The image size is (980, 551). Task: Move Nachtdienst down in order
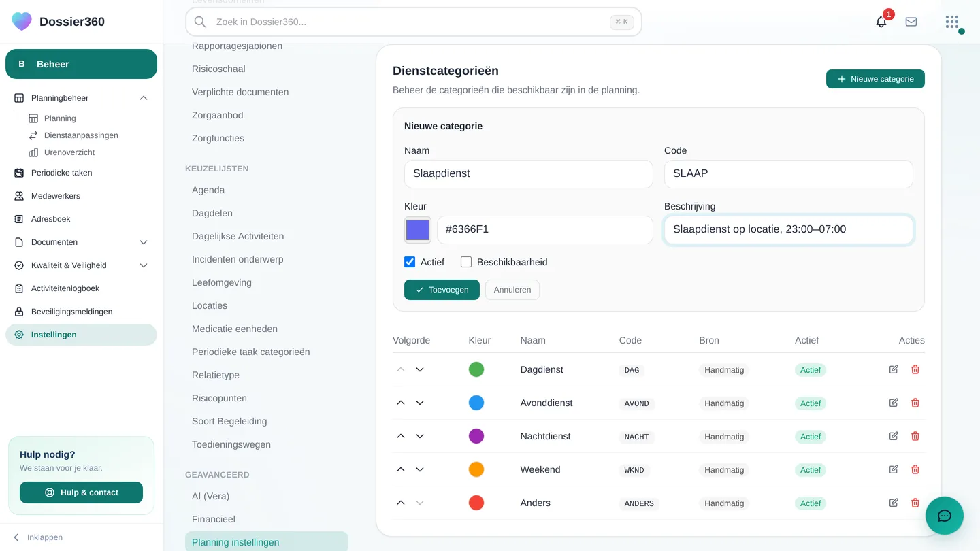coord(420,436)
